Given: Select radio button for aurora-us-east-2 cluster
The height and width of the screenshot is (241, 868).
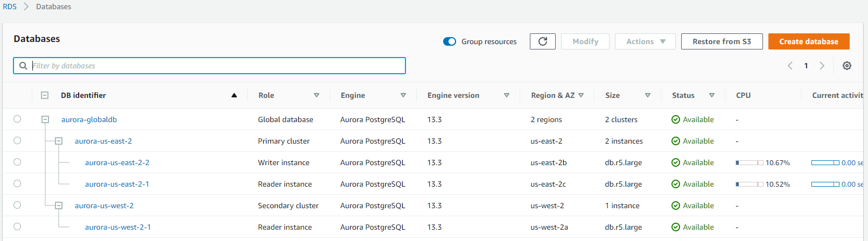Looking at the screenshot, I should pyautogui.click(x=17, y=140).
